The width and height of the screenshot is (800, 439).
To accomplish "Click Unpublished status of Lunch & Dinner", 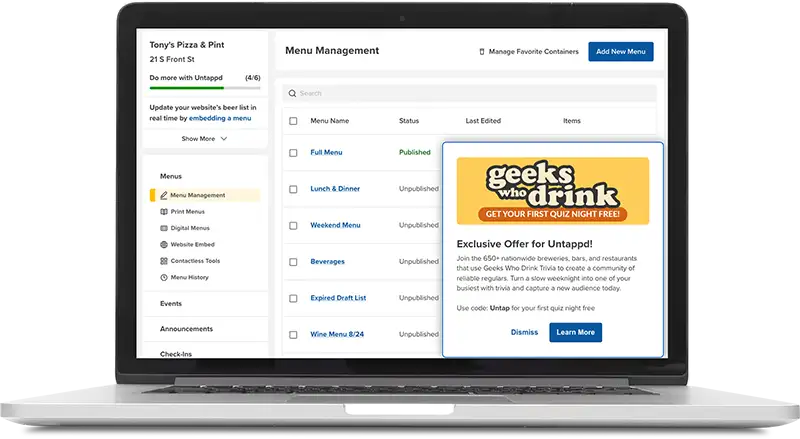I will click(419, 189).
